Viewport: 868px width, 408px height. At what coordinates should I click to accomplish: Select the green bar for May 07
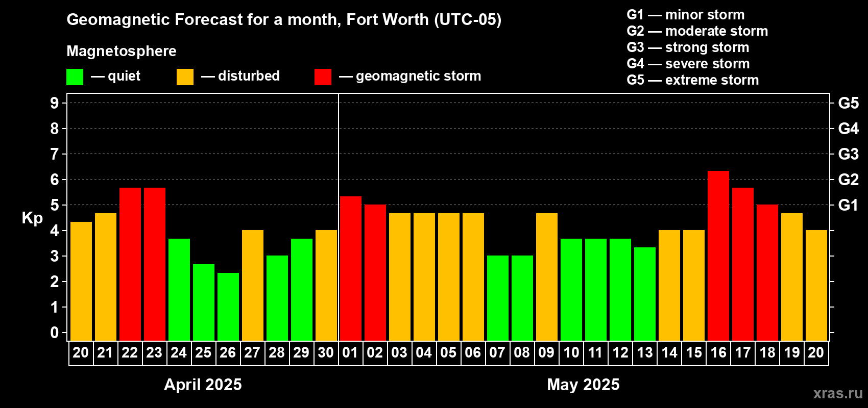pos(498,298)
